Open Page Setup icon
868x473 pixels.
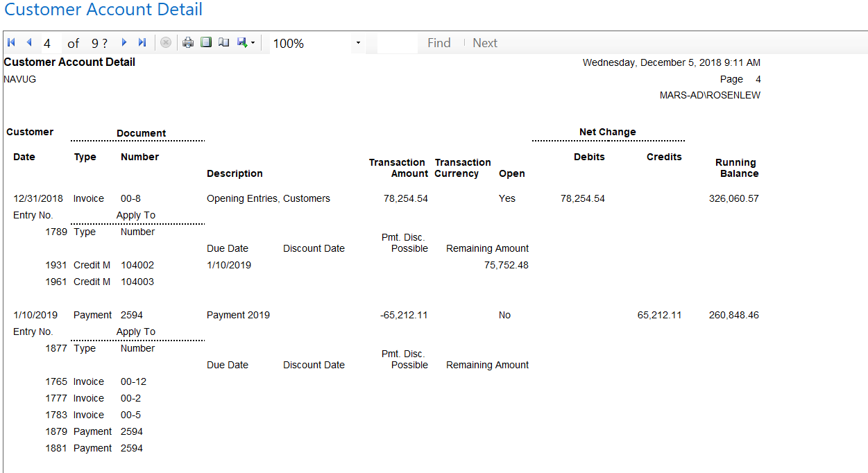pyautogui.click(x=223, y=43)
